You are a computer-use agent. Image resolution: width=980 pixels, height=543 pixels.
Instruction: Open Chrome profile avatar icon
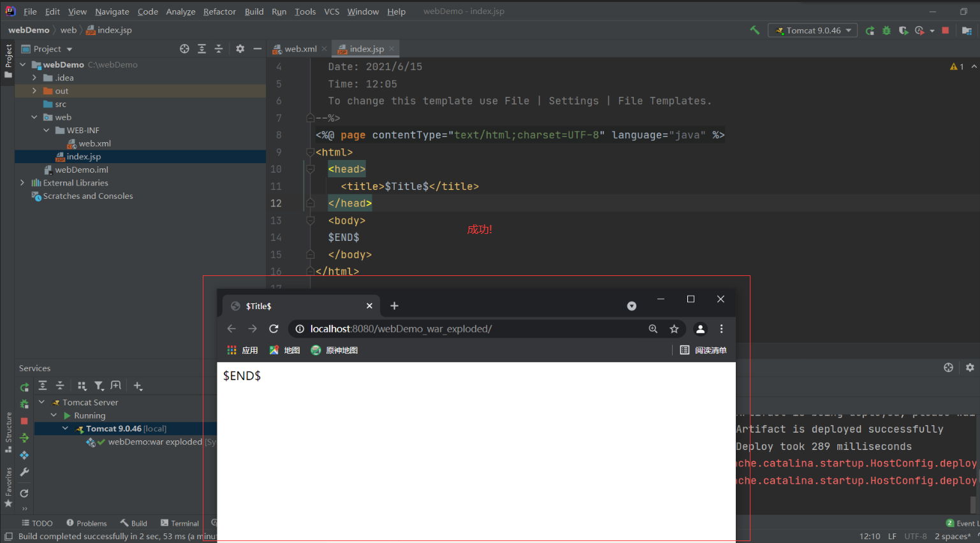pos(700,329)
